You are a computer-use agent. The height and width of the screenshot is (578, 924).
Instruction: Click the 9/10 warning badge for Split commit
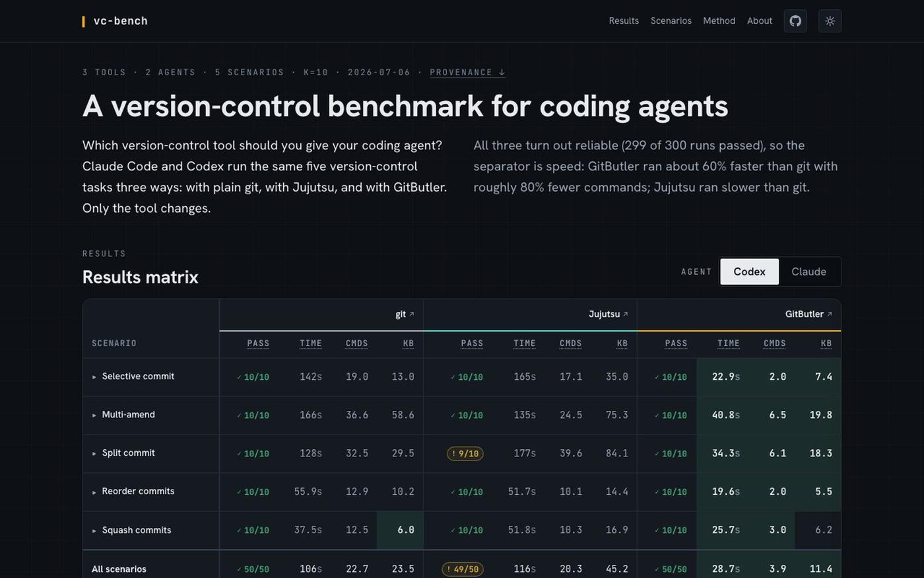click(x=465, y=454)
